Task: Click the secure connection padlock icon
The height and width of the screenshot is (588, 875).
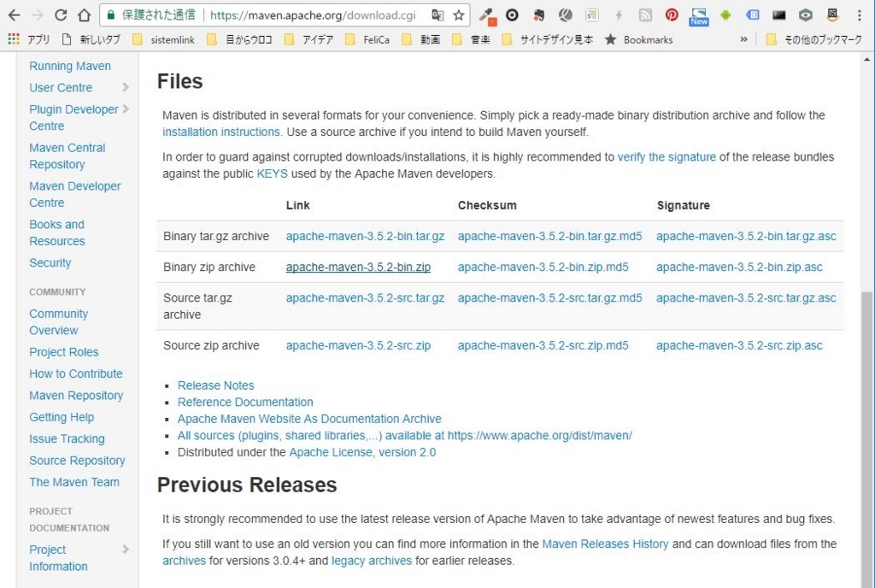Action: click(111, 15)
